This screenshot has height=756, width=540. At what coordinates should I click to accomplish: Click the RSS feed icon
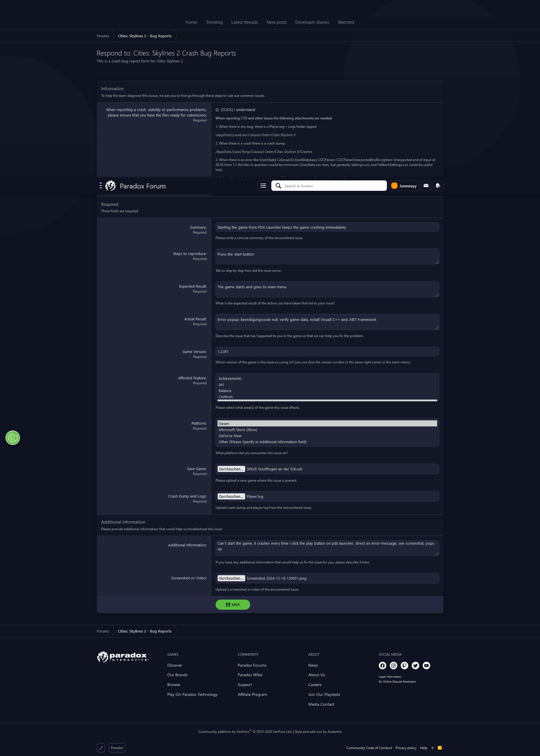pos(439,748)
